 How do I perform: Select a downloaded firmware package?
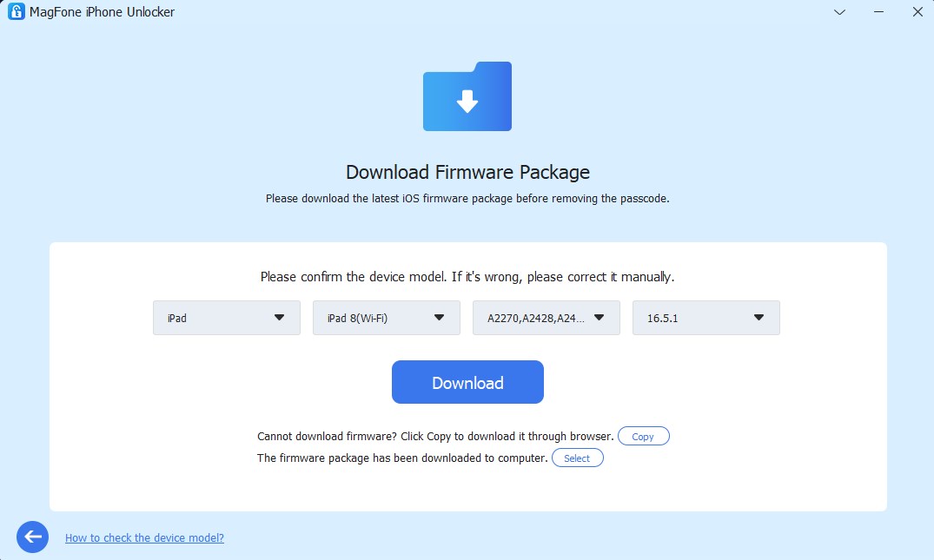(577, 458)
